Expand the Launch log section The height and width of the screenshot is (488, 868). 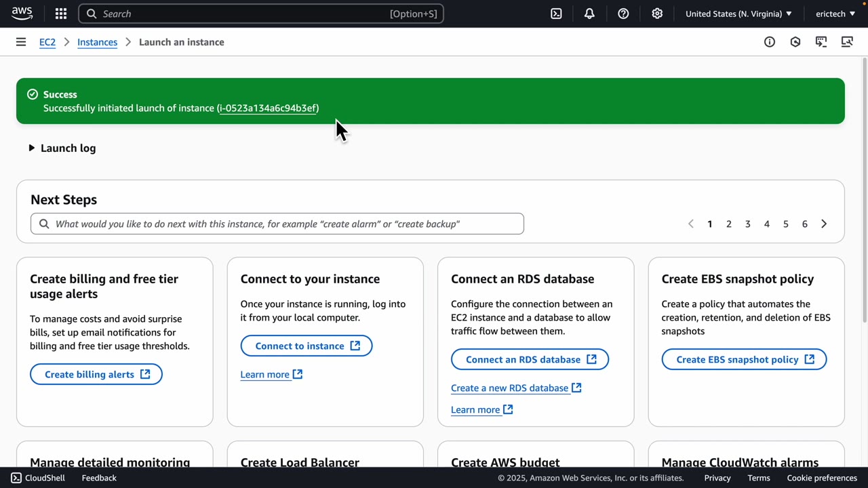[x=62, y=148]
